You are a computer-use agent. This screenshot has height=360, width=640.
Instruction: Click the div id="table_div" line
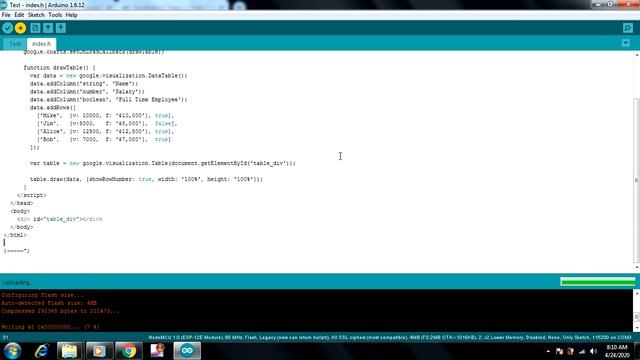60,219
